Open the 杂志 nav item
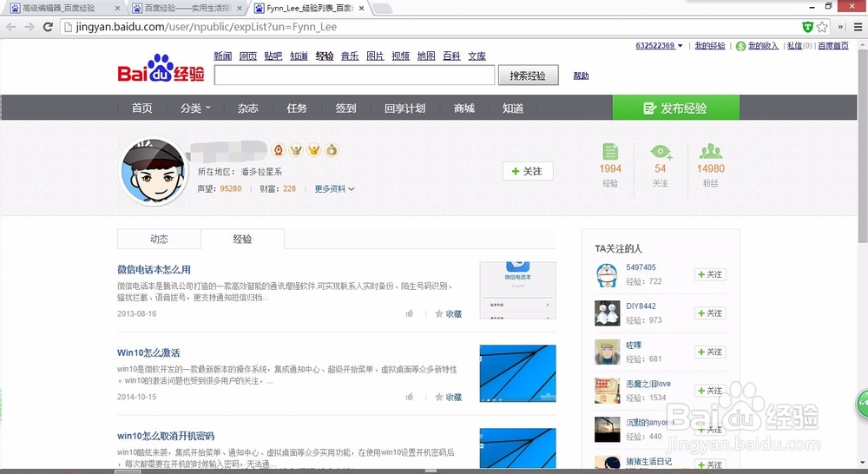The height and width of the screenshot is (474, 868). 248,108
